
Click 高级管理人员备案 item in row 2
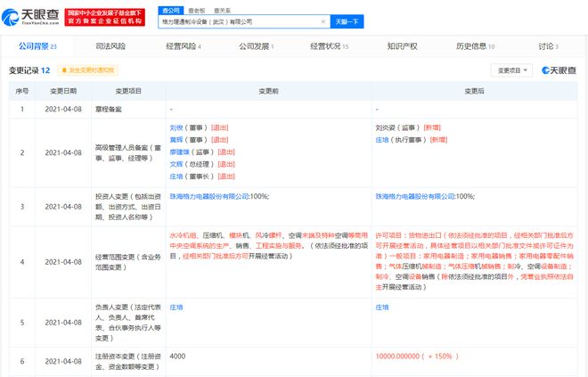[128, 153]
